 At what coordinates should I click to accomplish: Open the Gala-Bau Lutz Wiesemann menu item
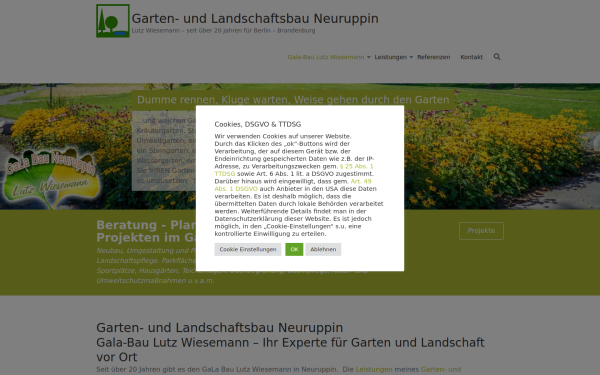(326, 57)
